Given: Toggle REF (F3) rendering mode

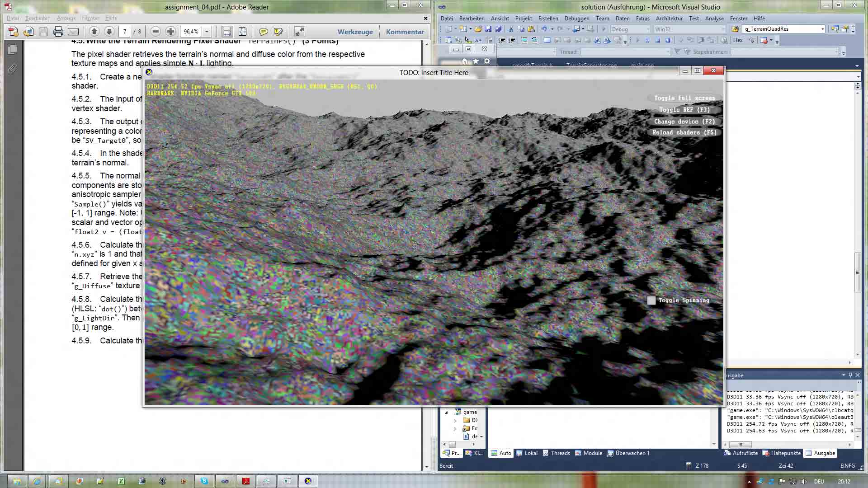Looking at the screenshot, I should coord(684,110).
